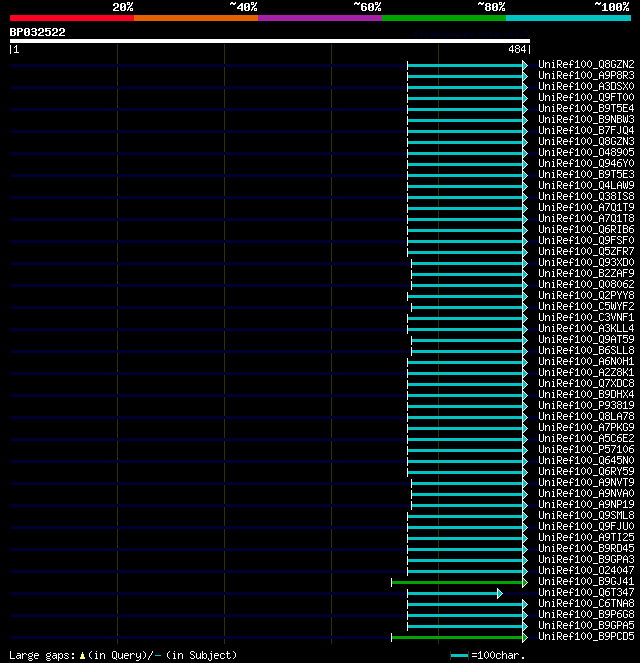640x663 pixels.
Task: Open the UniRef100_Q08062 subject label
Action: coord(586,284)
